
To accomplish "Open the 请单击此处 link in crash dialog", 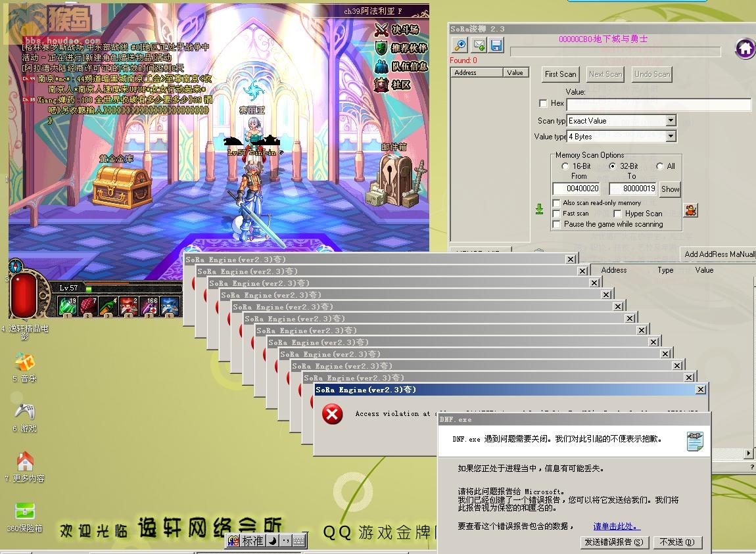I will click(617, 526).
